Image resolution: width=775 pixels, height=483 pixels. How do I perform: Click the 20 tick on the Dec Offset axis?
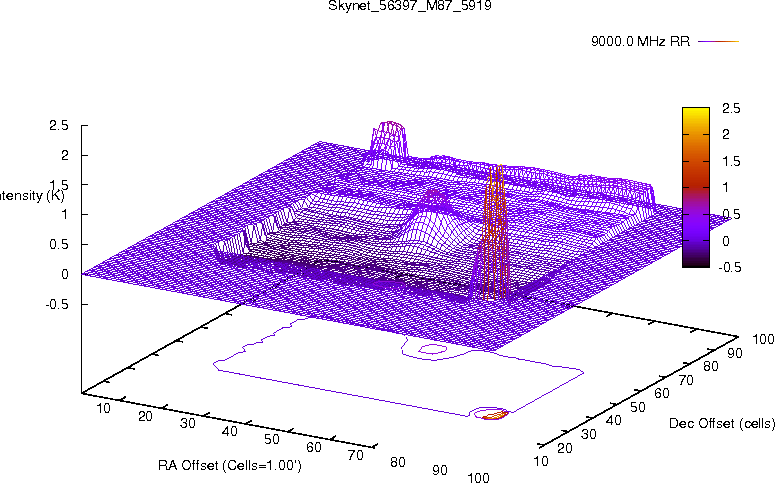click(565, 448)
